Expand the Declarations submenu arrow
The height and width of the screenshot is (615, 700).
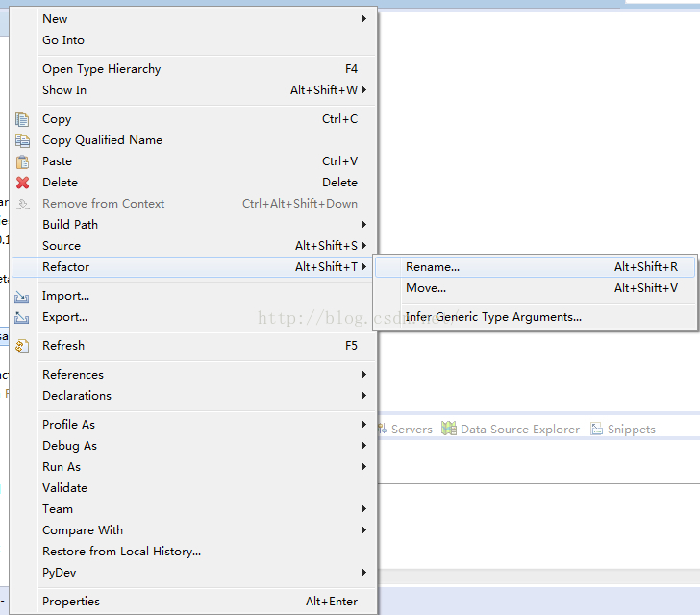tap(364, 395)
